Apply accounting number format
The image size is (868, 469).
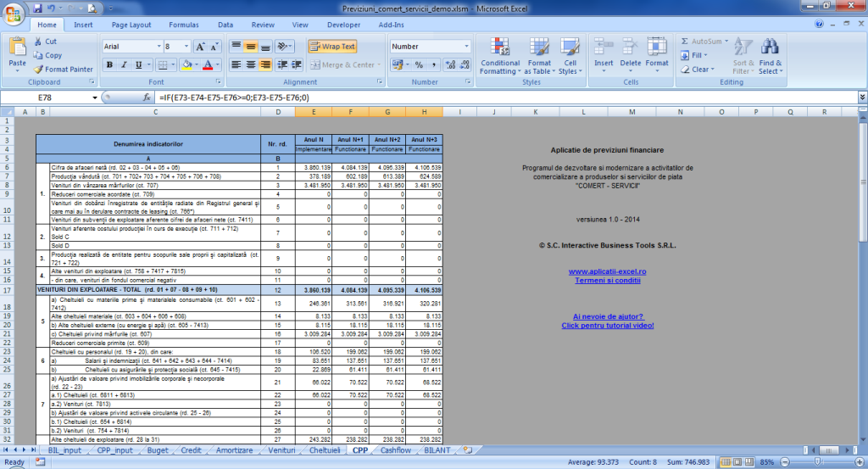click(x=397, y=64)
